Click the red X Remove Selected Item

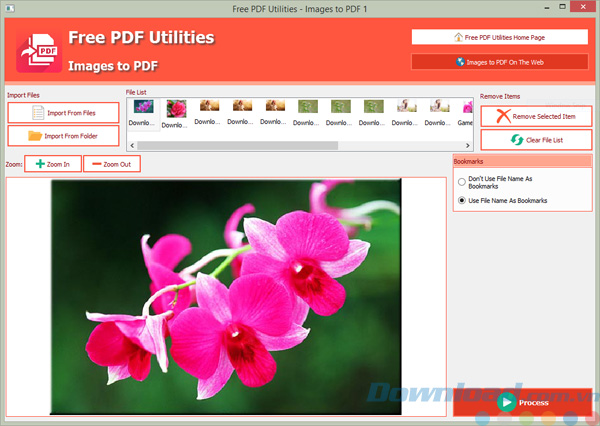click(503, 116)
